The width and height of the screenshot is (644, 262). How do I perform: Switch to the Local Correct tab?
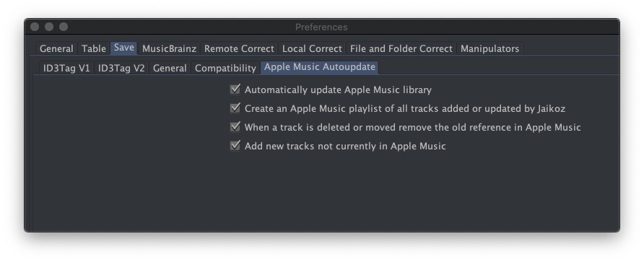[312, 48]
